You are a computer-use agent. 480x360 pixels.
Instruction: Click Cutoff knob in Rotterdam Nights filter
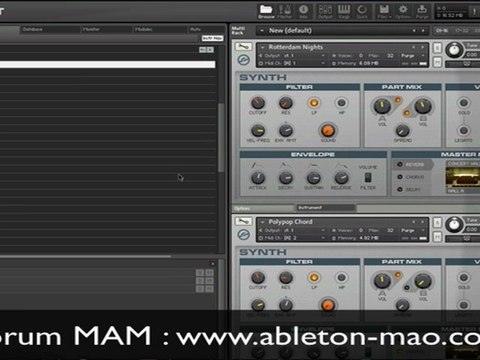click(258, 103)
